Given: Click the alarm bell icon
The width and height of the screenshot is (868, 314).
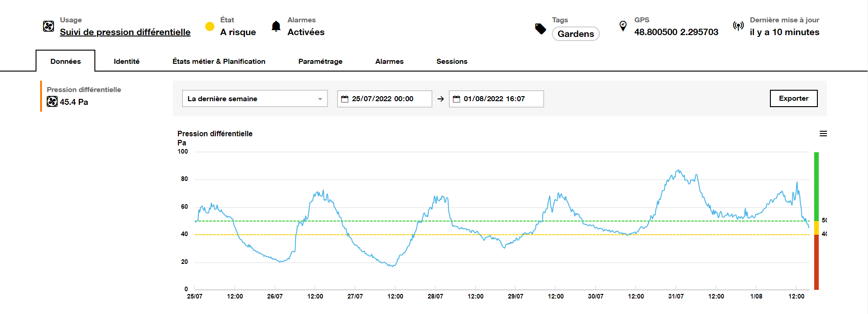Looking at the screenshot, I should coord(276,26).
